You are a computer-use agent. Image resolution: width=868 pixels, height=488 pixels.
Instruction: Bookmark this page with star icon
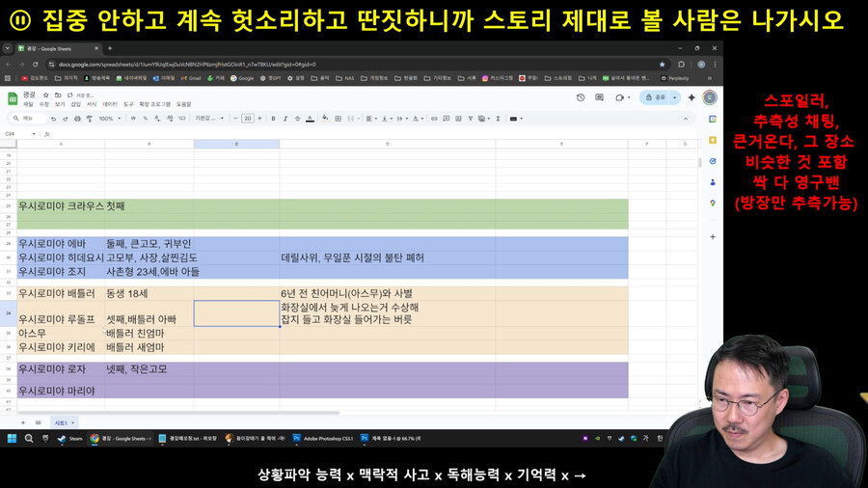tap(662, 65)
